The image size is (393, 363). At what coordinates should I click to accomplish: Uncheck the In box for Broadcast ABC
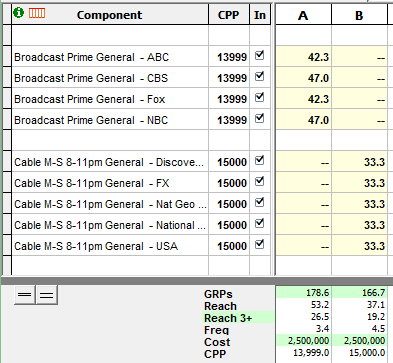(259, 55)
